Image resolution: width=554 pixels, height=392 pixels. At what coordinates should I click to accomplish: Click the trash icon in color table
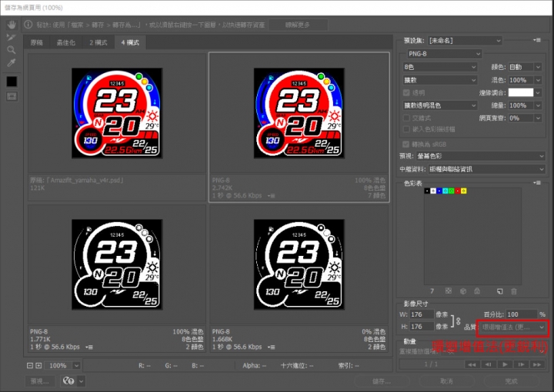pyautogui.click(x=514, y=291)
